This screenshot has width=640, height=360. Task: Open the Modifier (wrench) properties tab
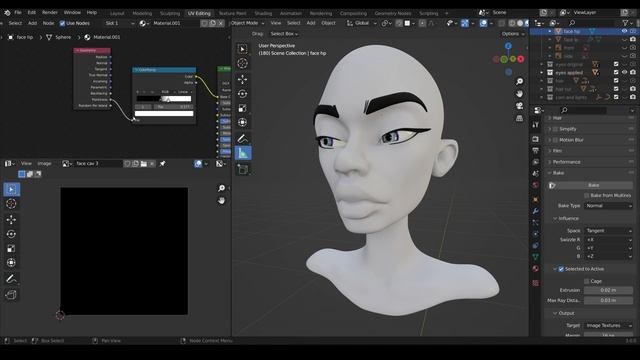coord(536,211)
